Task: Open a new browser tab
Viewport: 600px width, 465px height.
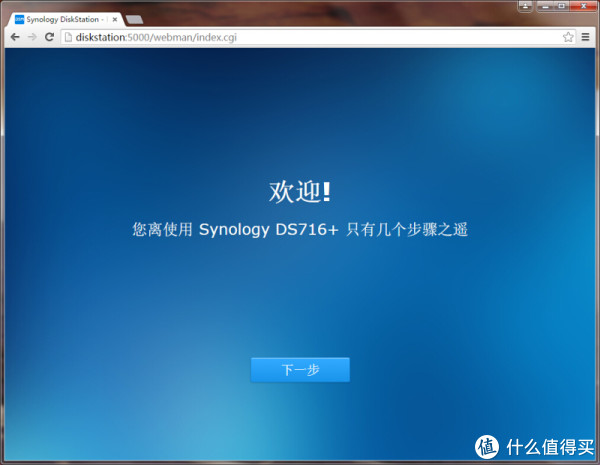Action: (134, 19)
